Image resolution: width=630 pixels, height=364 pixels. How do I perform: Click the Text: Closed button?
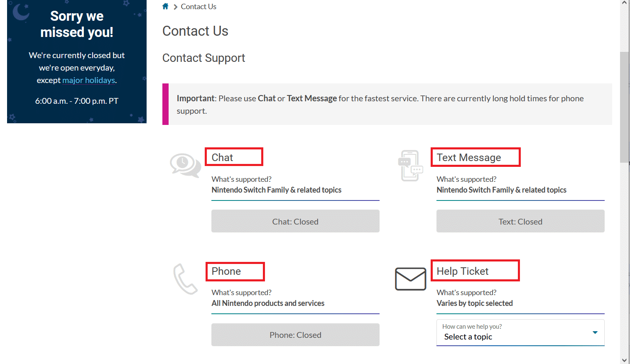click(520, 221)
